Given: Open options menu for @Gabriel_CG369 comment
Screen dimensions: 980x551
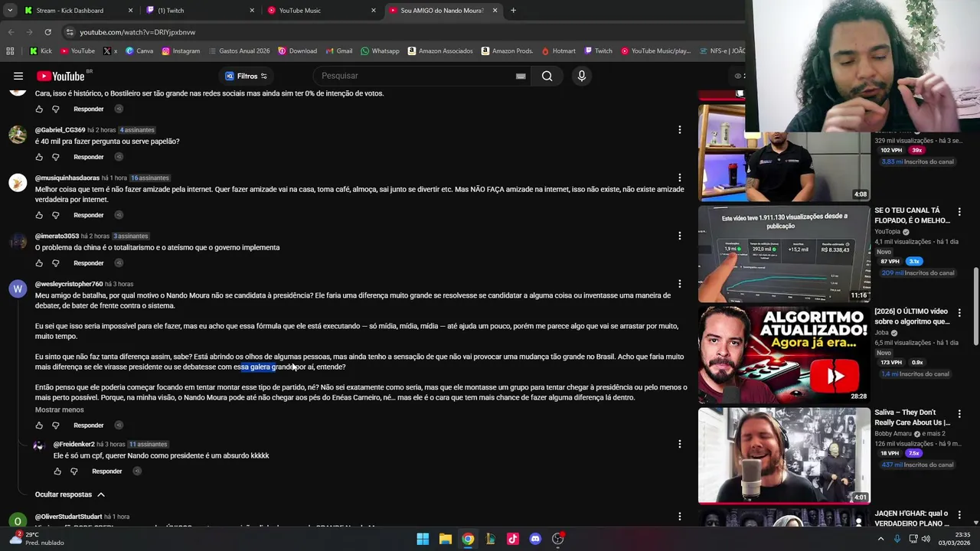Looking at the screenshot, I should tap(679, 130).
